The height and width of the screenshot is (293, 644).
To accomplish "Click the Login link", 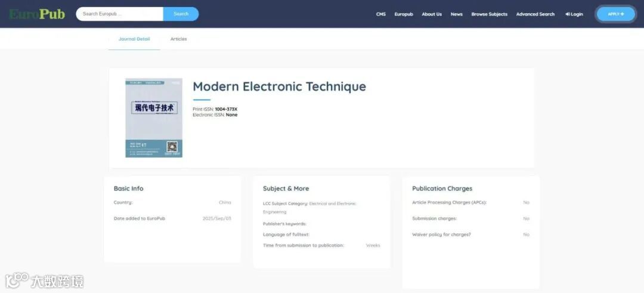I will [x=574, y=14].
